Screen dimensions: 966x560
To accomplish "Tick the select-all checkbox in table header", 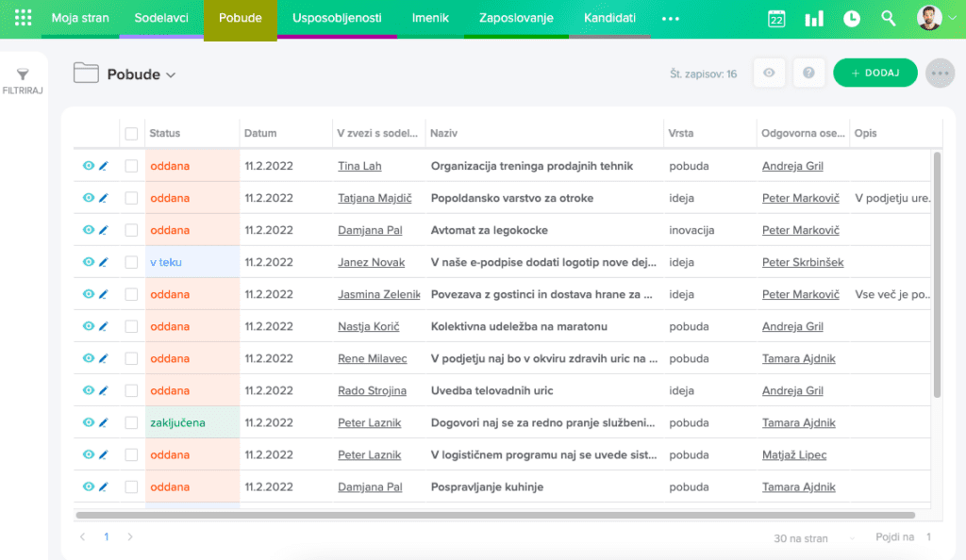I will pyautogui.click(x=131, y=134).
